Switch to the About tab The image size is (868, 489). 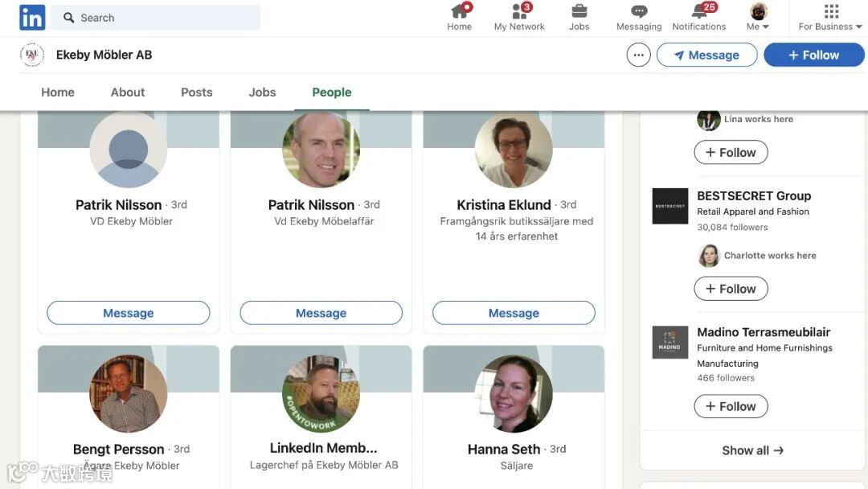tap(127, 92)
